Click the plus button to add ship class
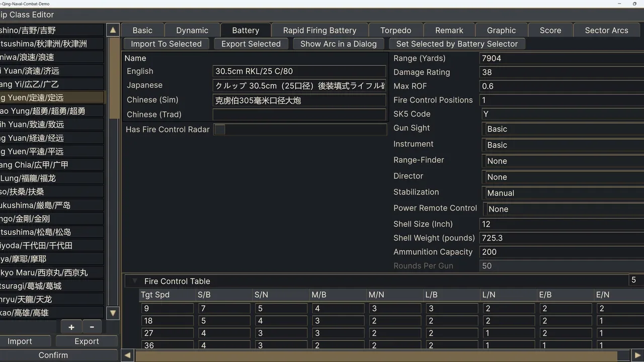The image size is (644, 362). pos(71,327)
